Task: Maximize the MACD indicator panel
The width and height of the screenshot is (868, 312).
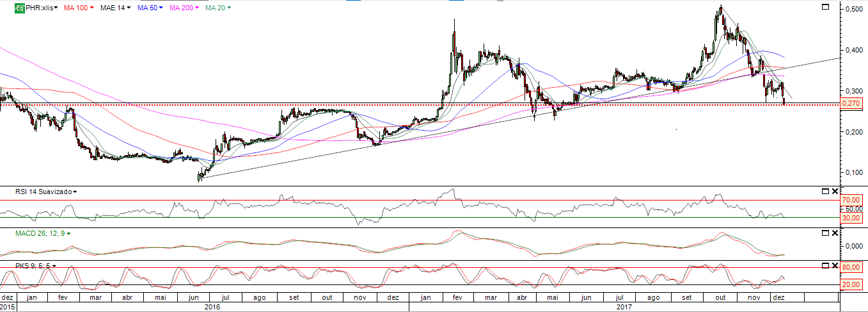Action: click(824, 233)
